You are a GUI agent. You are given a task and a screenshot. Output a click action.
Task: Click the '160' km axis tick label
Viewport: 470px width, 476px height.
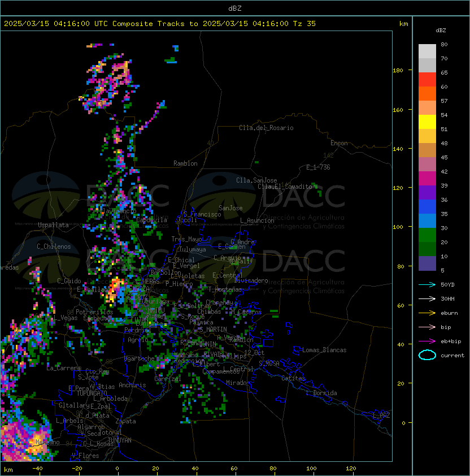pyautogui.click(x=398, y=110)
